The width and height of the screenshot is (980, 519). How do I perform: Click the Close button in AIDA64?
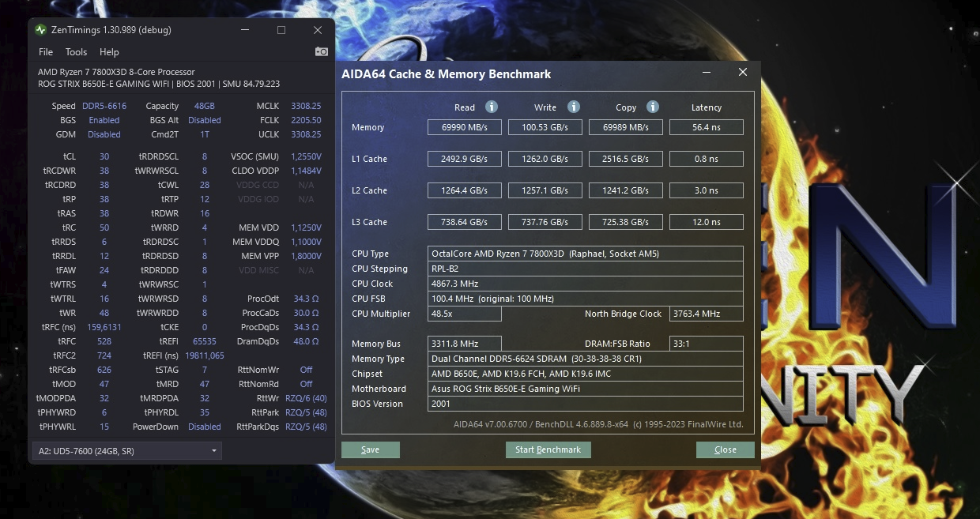click(x=725, y=449)
